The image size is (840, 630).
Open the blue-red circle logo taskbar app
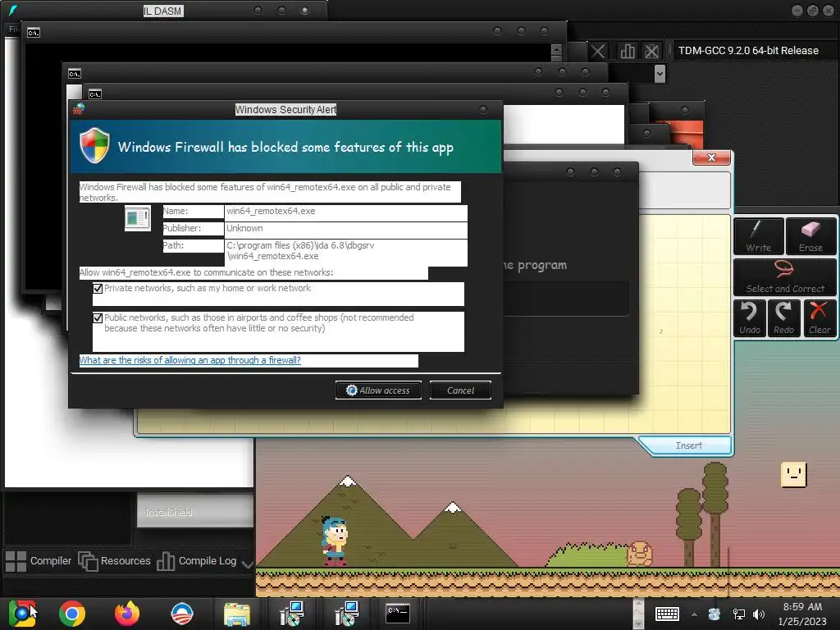tap(181, 614)
